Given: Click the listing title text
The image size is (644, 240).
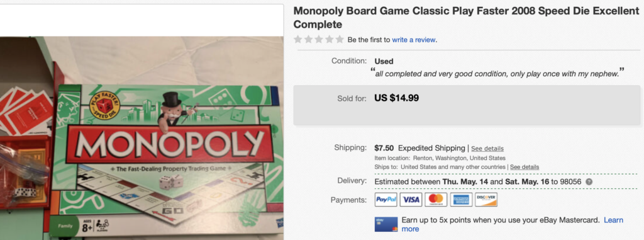Looking at the screenshot, I should 466,18.
